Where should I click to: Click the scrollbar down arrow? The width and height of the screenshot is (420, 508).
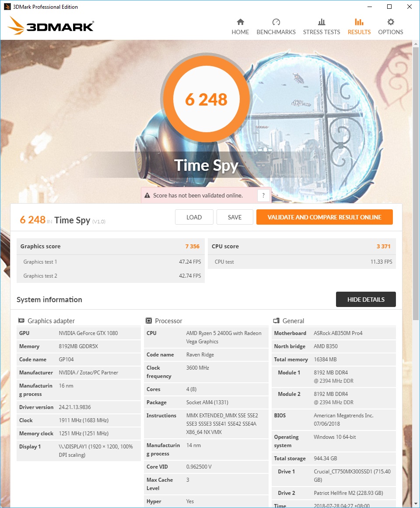click(416, 504)
